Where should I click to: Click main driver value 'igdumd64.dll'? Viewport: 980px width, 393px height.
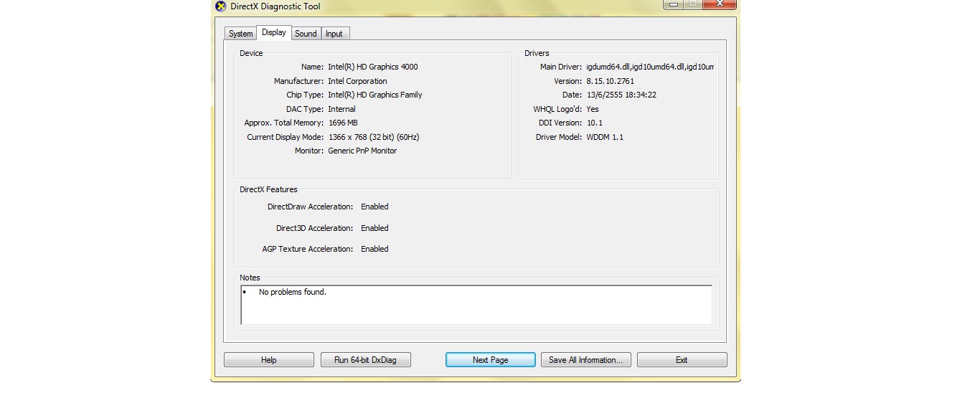[650, 67]
